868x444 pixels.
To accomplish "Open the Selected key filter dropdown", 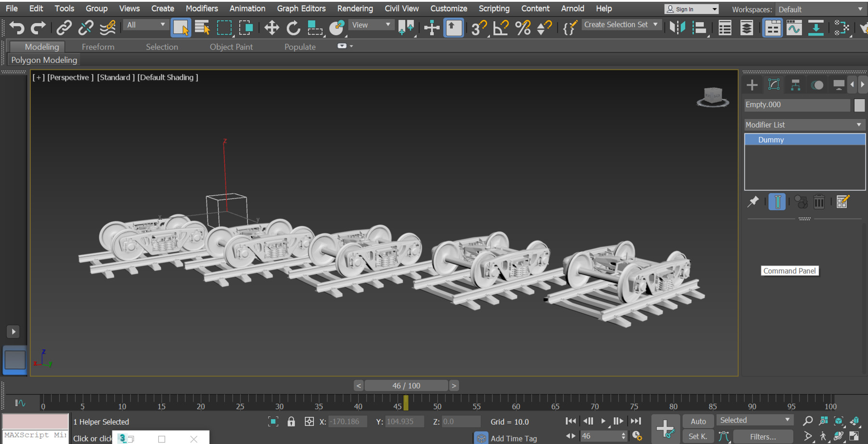I will 754,419.
